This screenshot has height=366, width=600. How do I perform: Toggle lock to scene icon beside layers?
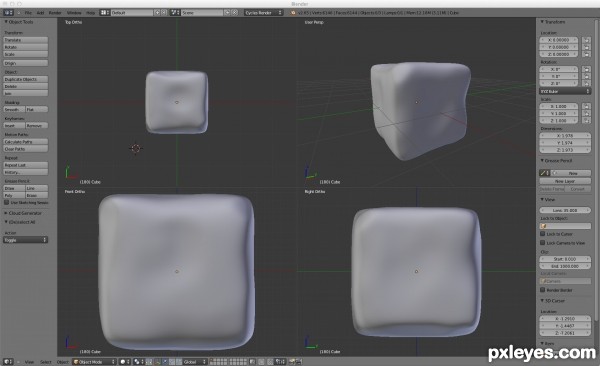[x=253, y=361]
